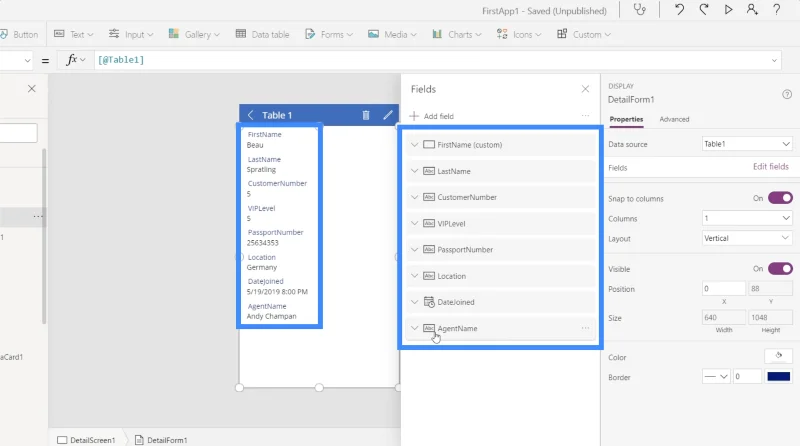Open AgentName field more options ellipsis
800x446 pixels.
pyautogui.click(x=585, y=328)
